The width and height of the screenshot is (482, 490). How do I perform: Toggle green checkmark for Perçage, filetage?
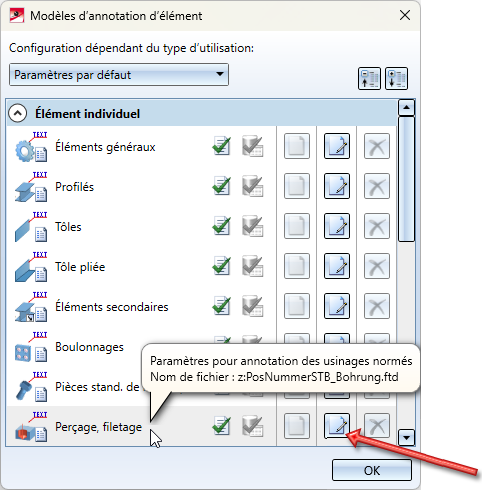pyautogui.click(x=222, y=426)
